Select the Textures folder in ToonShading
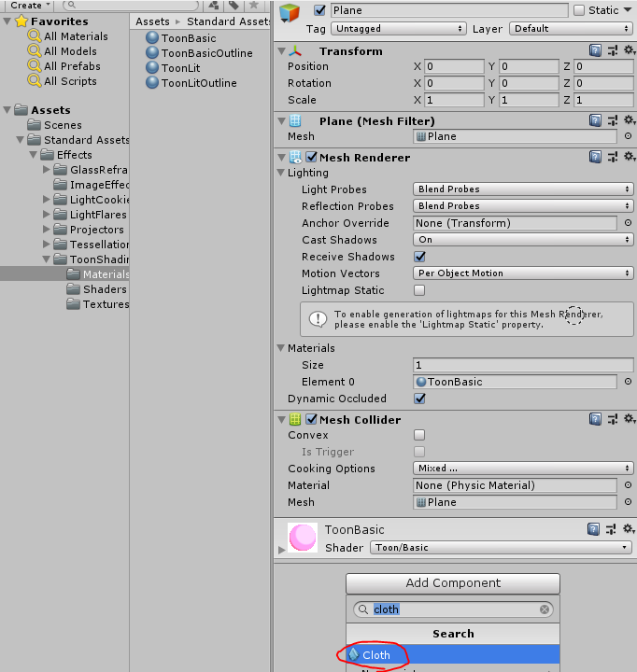 tap(97, 304)
